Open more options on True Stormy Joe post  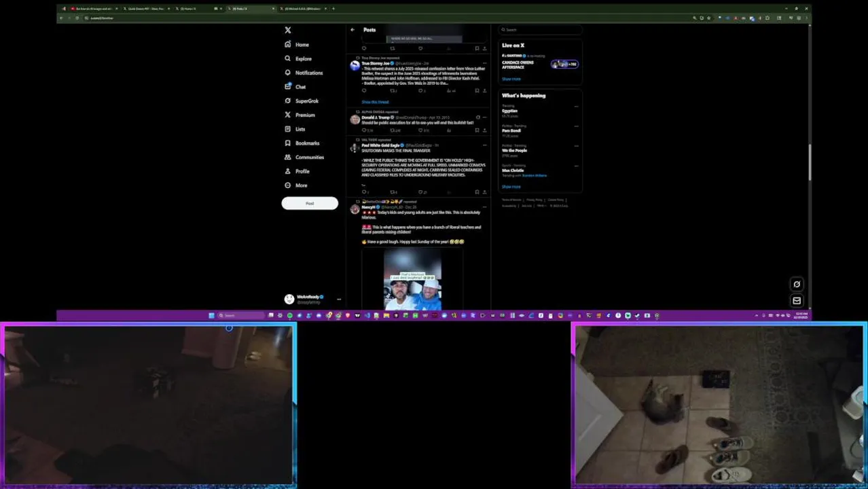484,63
